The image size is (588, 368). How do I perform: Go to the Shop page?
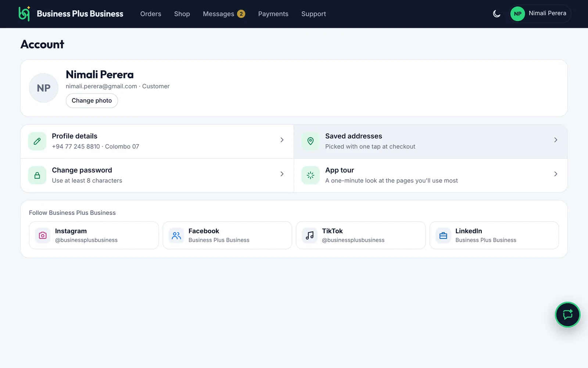pyautogui.click(x=182, y=14)
